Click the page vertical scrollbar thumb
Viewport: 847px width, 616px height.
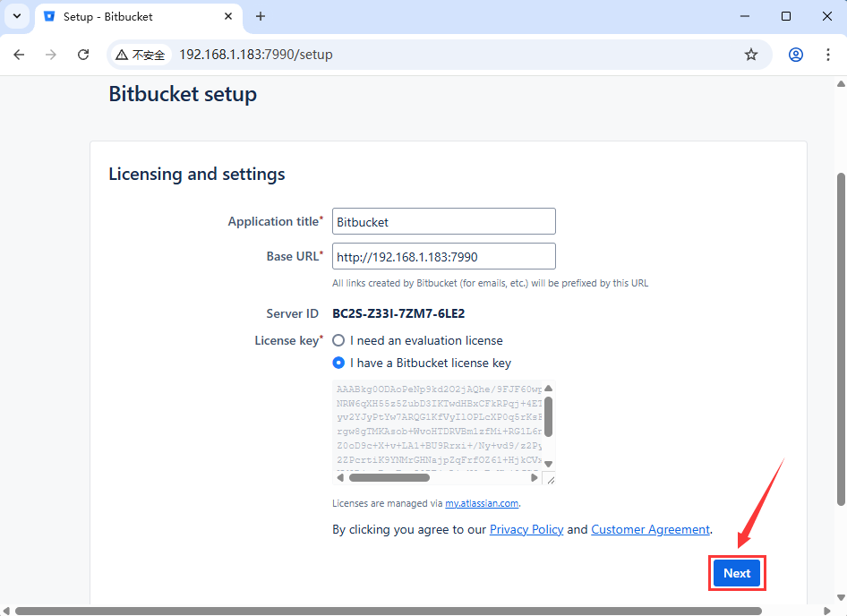[841, 339]
